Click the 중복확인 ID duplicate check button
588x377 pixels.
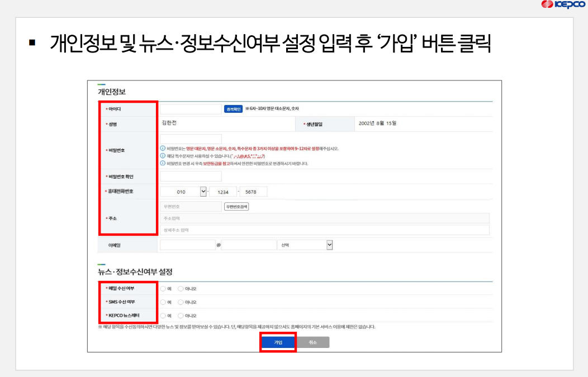coord(232,110)
